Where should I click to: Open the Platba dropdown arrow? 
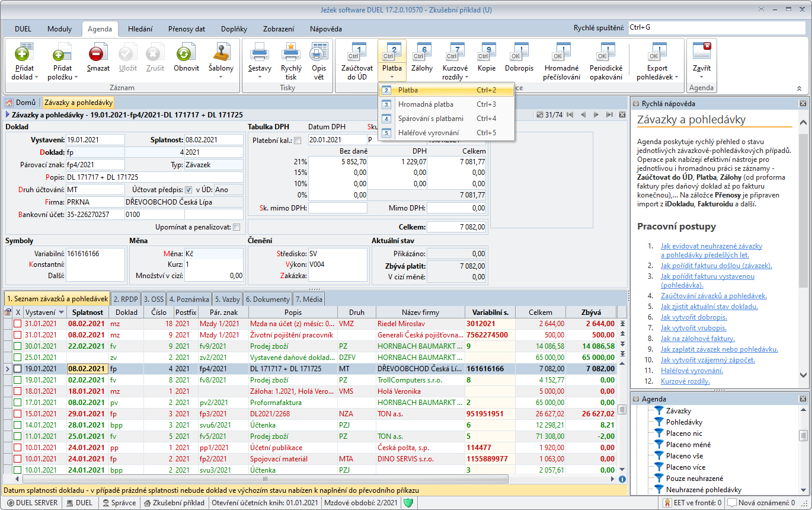(x=392, y=77)
